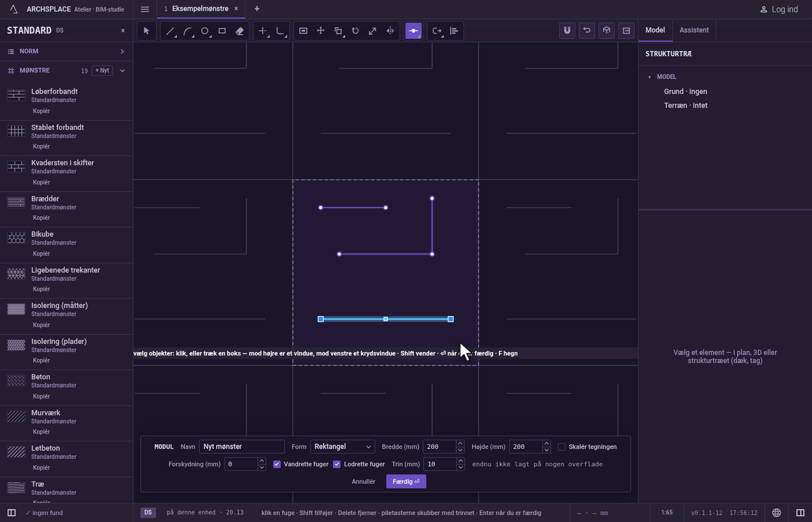Click the Undo arrow icon
This screenshot has height=522, width=812.
pos(587,31)
